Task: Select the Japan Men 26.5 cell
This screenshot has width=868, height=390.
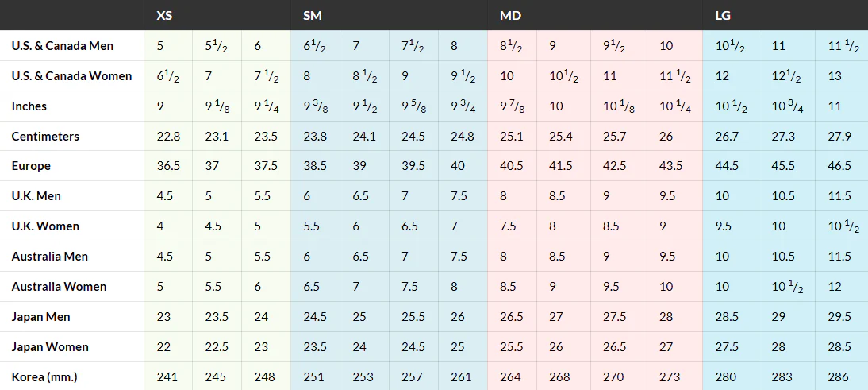Action: point(512,317)
